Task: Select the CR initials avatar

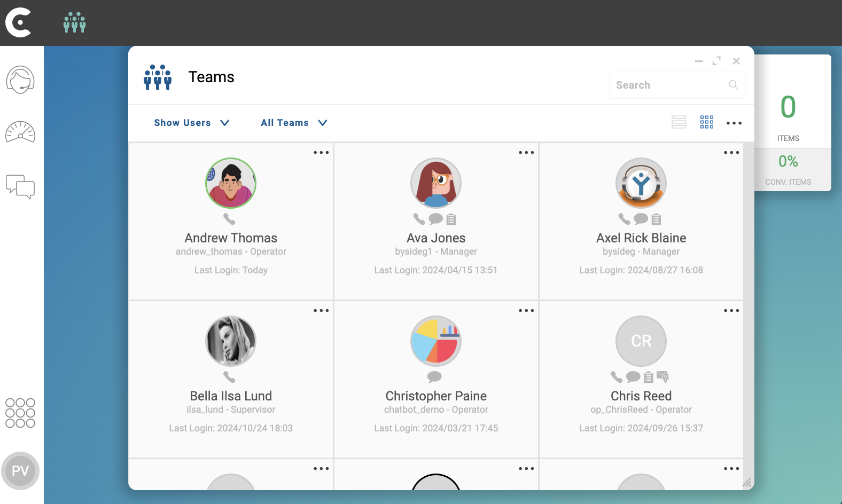Action: coord(641,341)
